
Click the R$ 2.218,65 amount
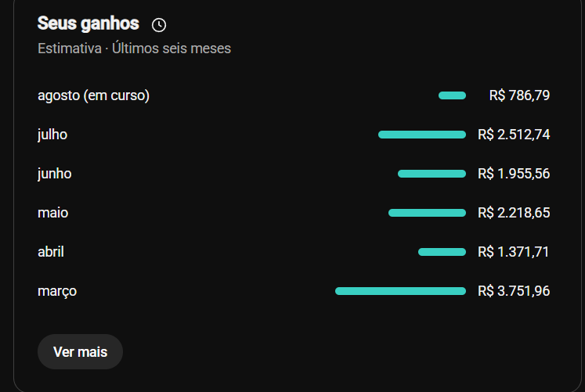(x=514, y=213)
